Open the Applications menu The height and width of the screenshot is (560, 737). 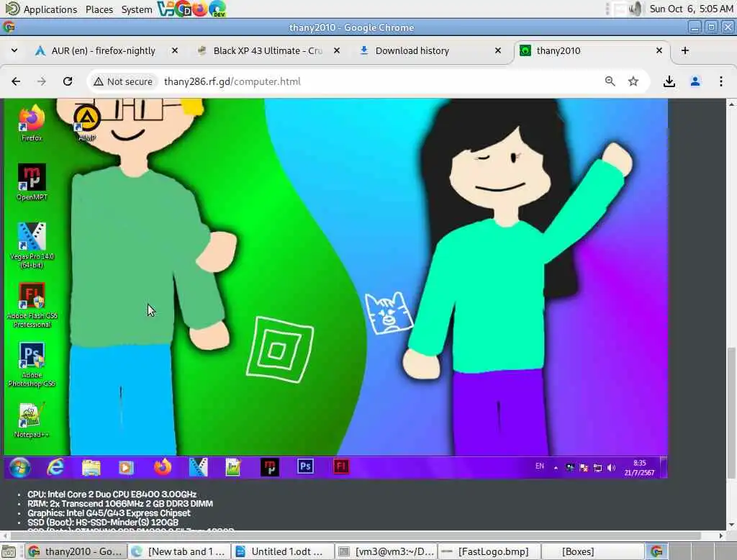pyautogui.click(x=41, y=9)
